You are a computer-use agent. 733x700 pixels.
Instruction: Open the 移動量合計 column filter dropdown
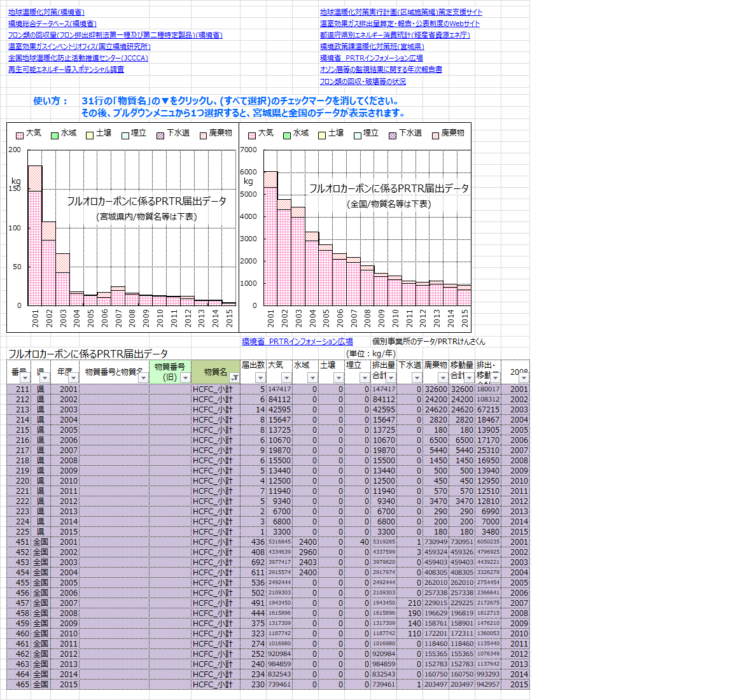[x=470, y=377]
